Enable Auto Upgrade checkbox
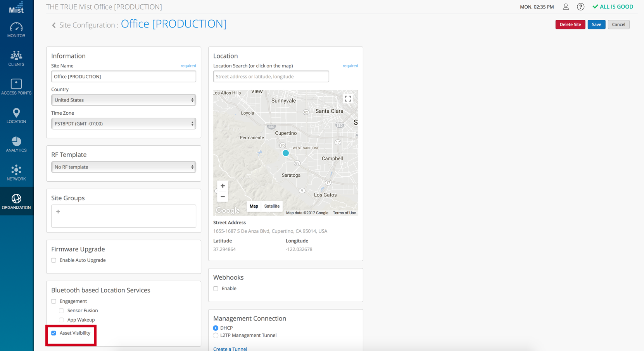 click(x=54, y=260)
